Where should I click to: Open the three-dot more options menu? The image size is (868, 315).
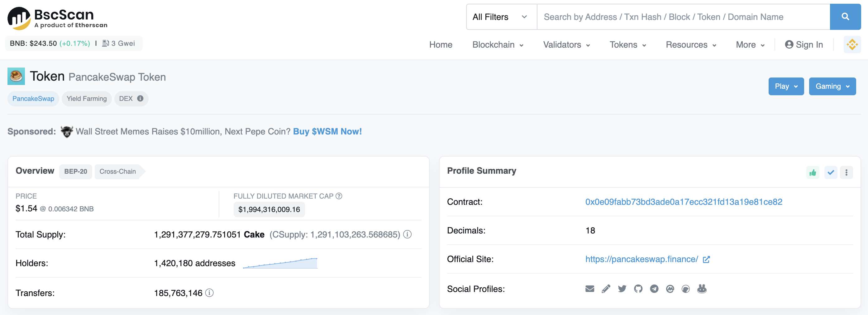point(846,173)
